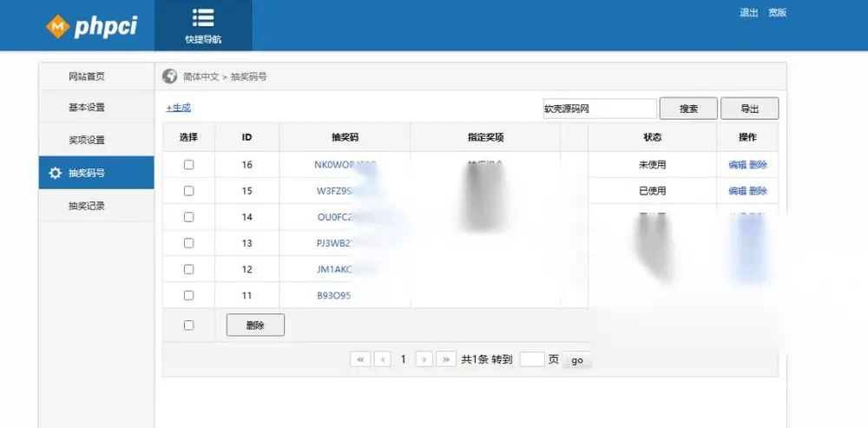Click the gear icon beside 抽奖码号

[55, 173]
